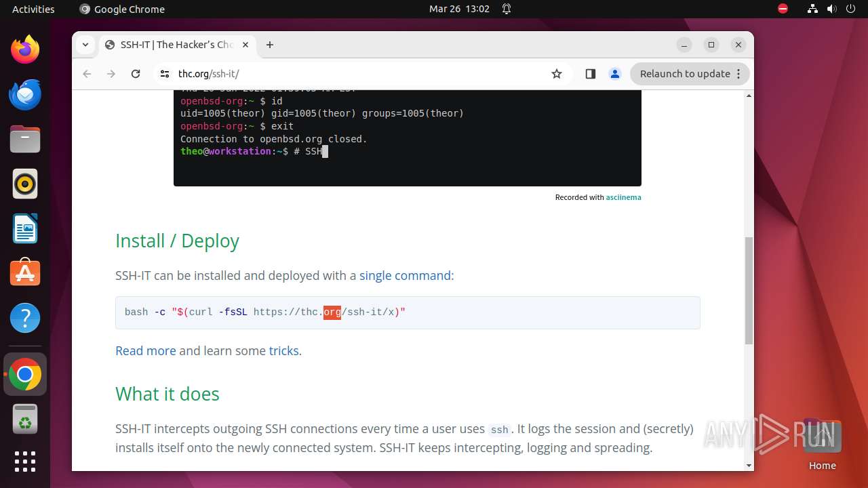Click the bash curl command code block
The height and width of the screenshot is (488, 868).
coord(408,312)
